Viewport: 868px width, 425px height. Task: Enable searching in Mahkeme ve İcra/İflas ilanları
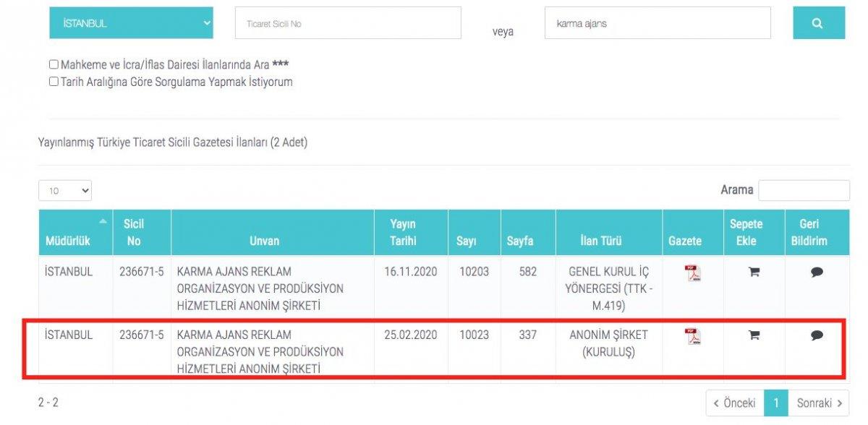click(52, 64)
